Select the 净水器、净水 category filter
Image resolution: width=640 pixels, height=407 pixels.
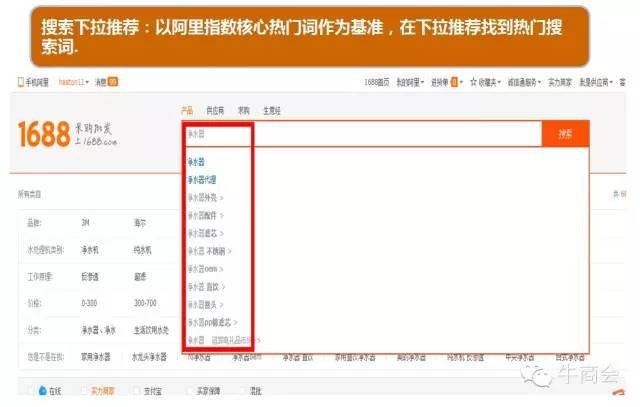[x=98, y=330]
